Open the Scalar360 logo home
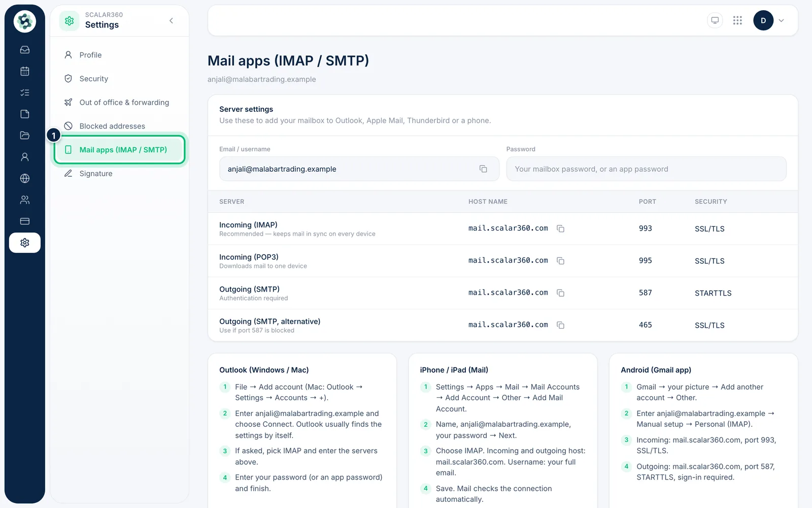The image size is (812, 508). tap(24, 21)
